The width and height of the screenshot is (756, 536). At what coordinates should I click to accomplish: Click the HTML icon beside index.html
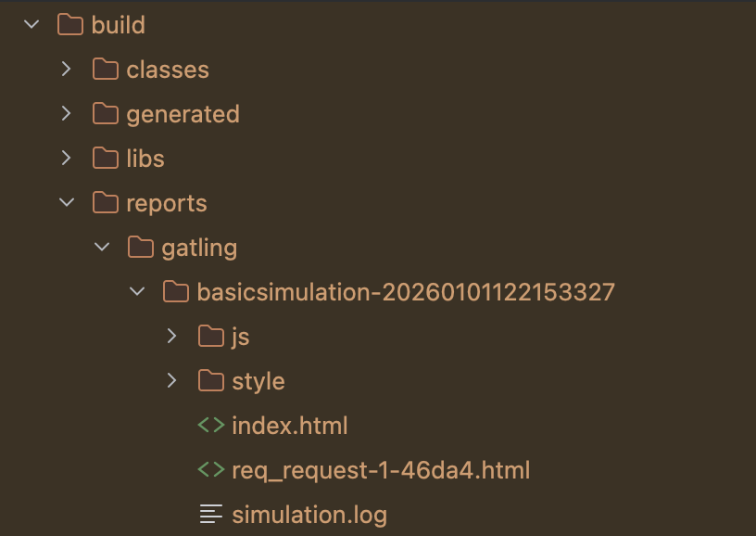[x=210, y=426]
